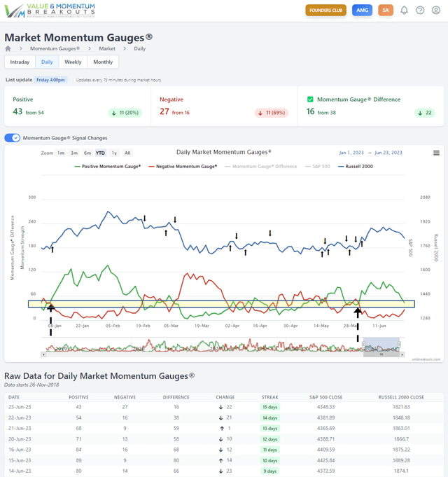Image resolution: width=448 pixels, height=477 pixels.
Task: Click the 14 days streak badge
Action: coord(270,417)
